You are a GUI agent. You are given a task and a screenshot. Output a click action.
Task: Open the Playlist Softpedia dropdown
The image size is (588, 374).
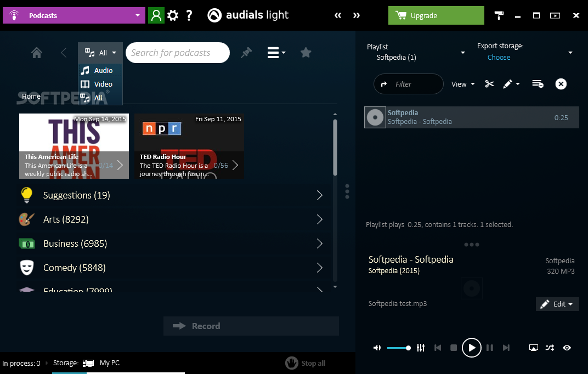point(416,53)
